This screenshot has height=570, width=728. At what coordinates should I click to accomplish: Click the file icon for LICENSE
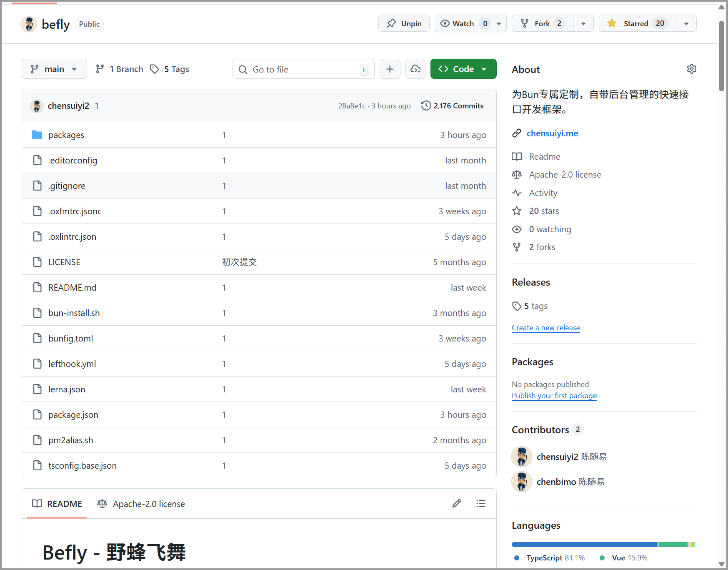[38, 262]
